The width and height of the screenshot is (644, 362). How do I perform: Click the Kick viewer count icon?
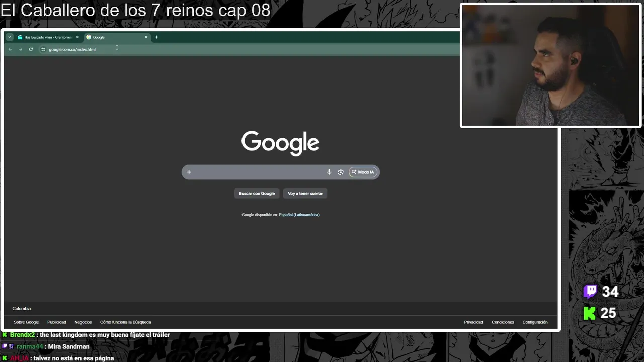click(590, 313)
